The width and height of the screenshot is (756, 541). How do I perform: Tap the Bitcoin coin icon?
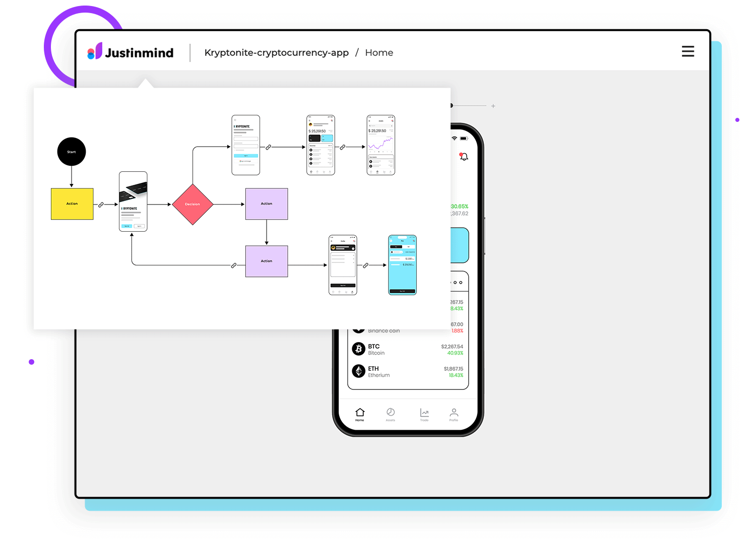pyautogui.click(x=358, y=349)
